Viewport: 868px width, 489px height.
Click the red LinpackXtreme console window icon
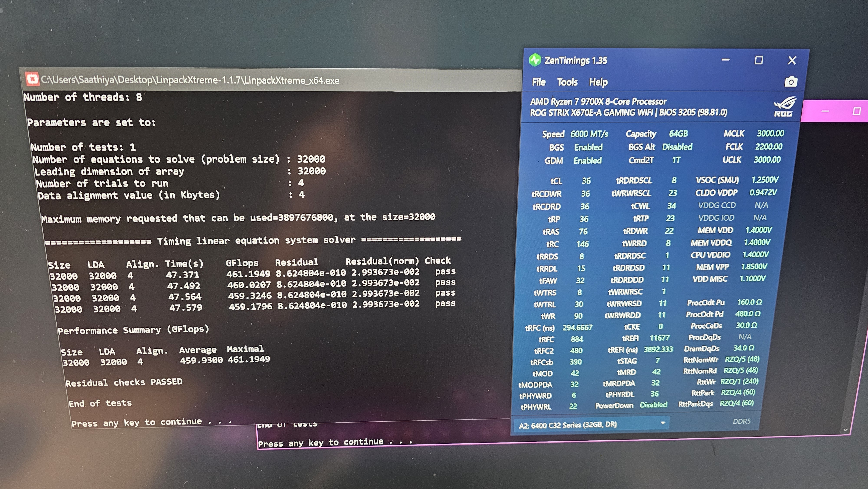[x=32, y=79]
